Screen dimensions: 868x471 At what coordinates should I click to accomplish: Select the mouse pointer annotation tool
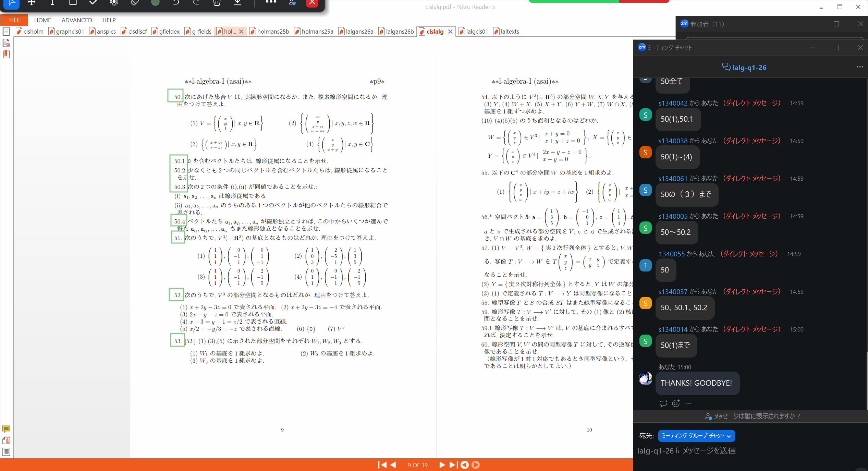pos(11,3)
